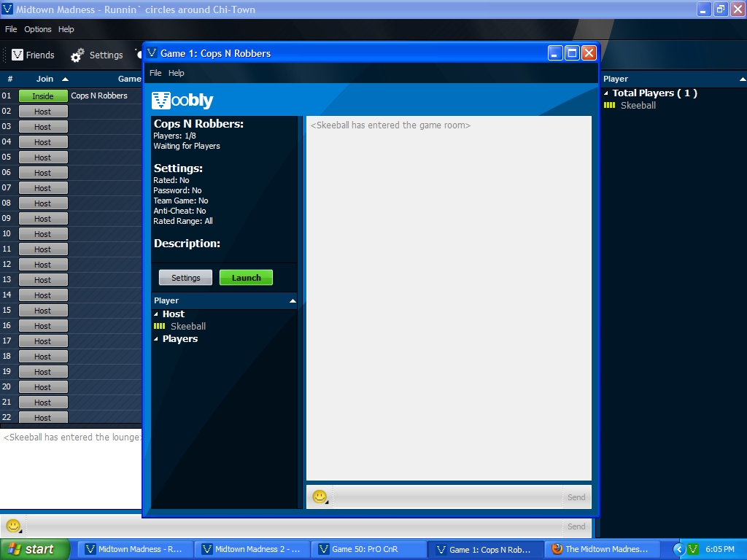This screenshot has height=560, width=747.
Task: Maximize the Cops N Robbers game room window
Action: pyautogui.click(x=572, y=52)
